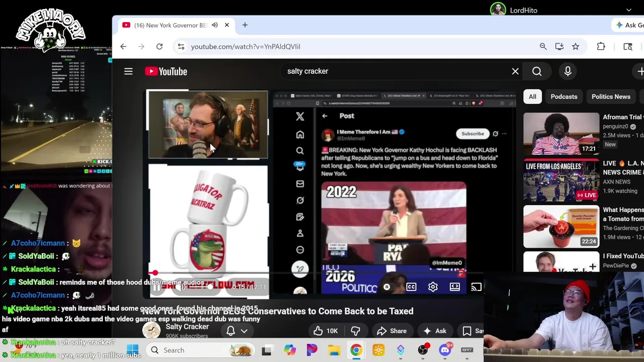Open File Explorer from taskbar
Screen dimensions: 644x362
pos(334,350)
